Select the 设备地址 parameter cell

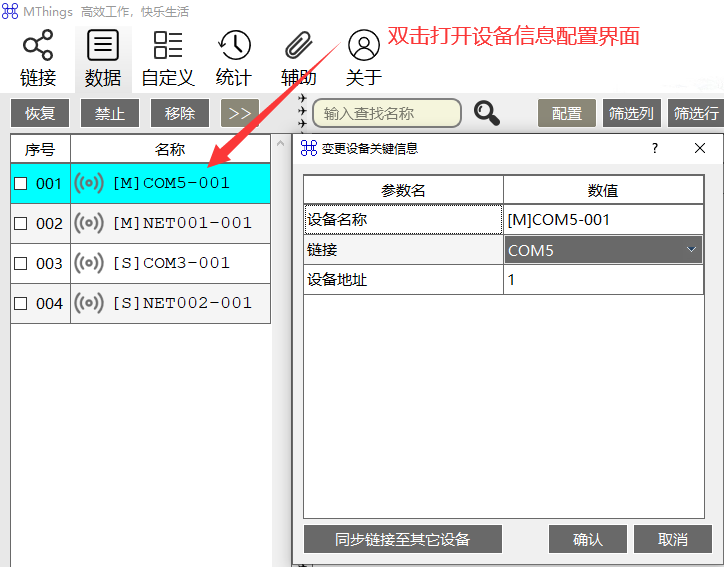pyautogui.click(x=403, y=280)
